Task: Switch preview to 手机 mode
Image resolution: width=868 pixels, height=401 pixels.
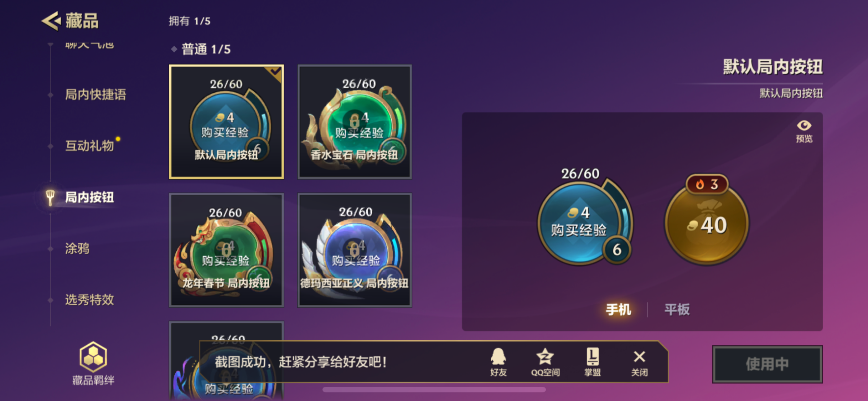Action: (x=618, y=309)
